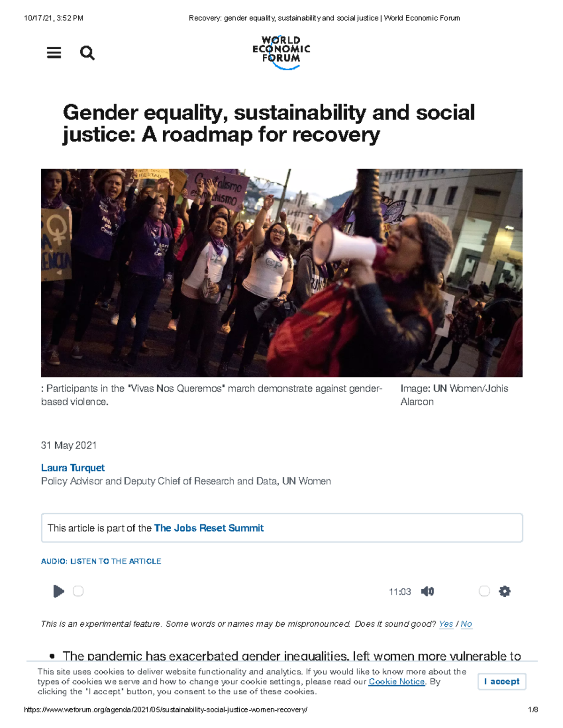Click the weforum.org article URL at page bottom
Viewport: 563px width, 728px height.
165,710
